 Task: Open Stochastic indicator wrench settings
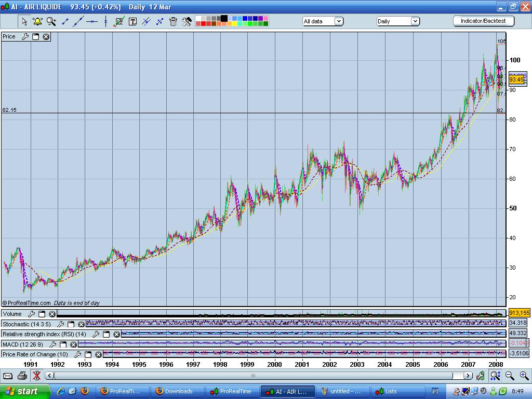pyautogui.click(x=60, y=324)
